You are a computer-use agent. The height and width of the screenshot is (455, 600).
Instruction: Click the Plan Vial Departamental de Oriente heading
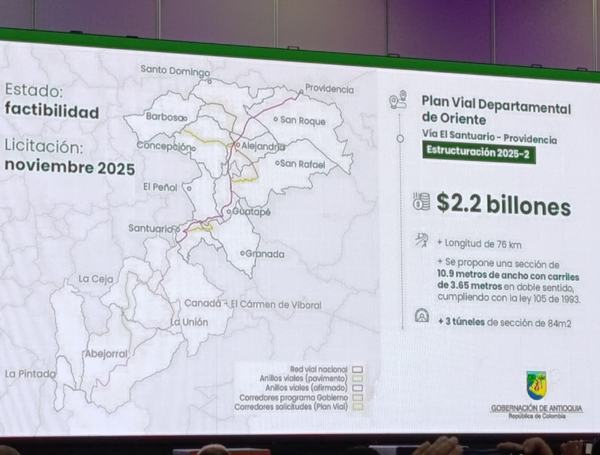pyautogui.click(x=496, y=111)
